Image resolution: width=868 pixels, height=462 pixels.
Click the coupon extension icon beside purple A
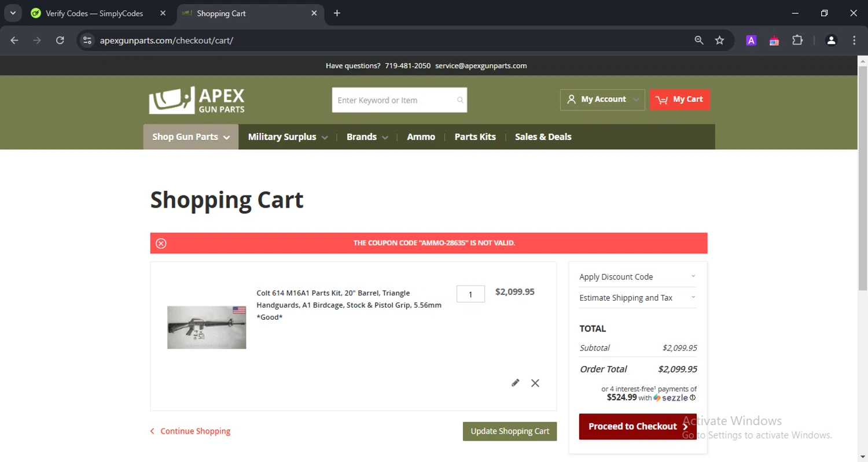(x=774, y=40)
